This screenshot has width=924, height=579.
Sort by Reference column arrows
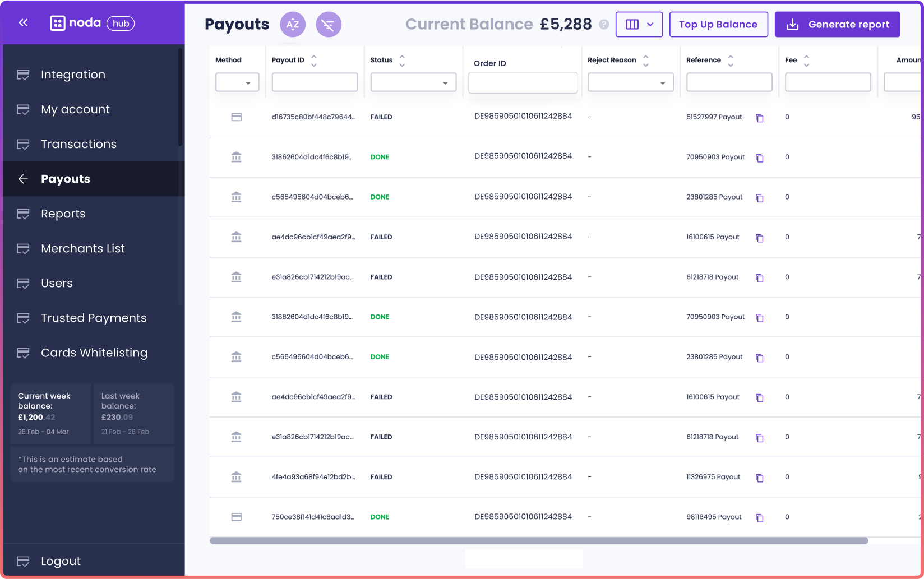[731, 60]
